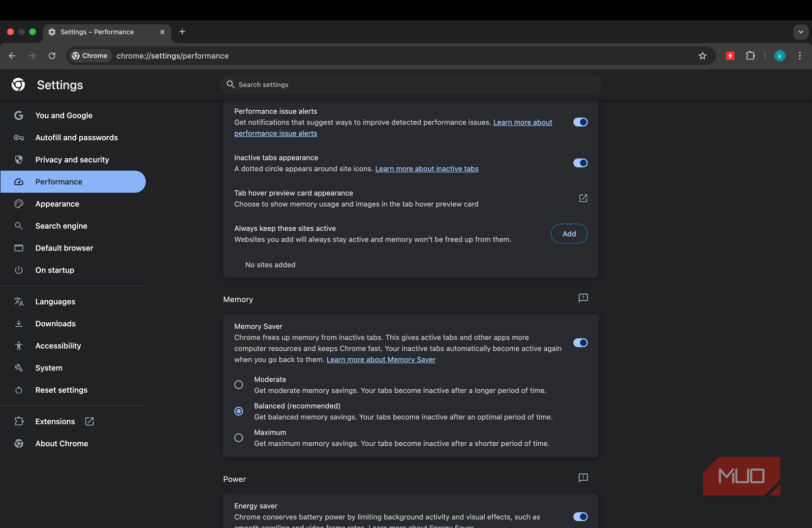Click the Chrome logo beside Settings title
This screenshot has height=528, width=812.
click(18, 85)
